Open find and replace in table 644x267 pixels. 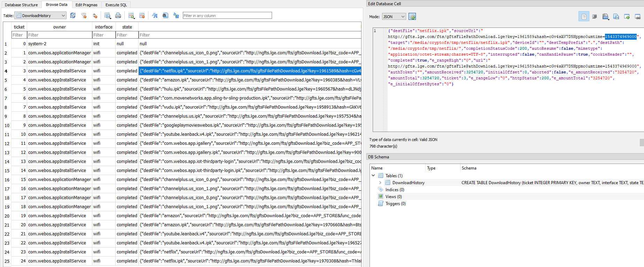point(176,15)
